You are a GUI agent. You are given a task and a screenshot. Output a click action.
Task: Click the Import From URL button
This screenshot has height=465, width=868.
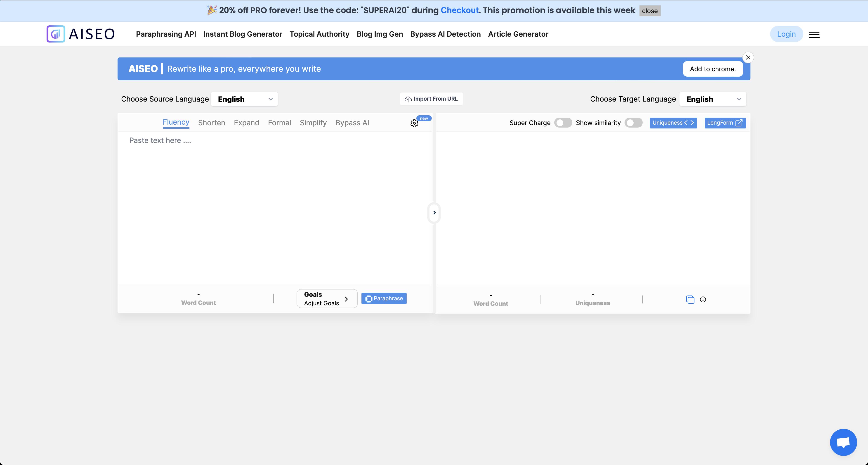[x=431, y=99]
